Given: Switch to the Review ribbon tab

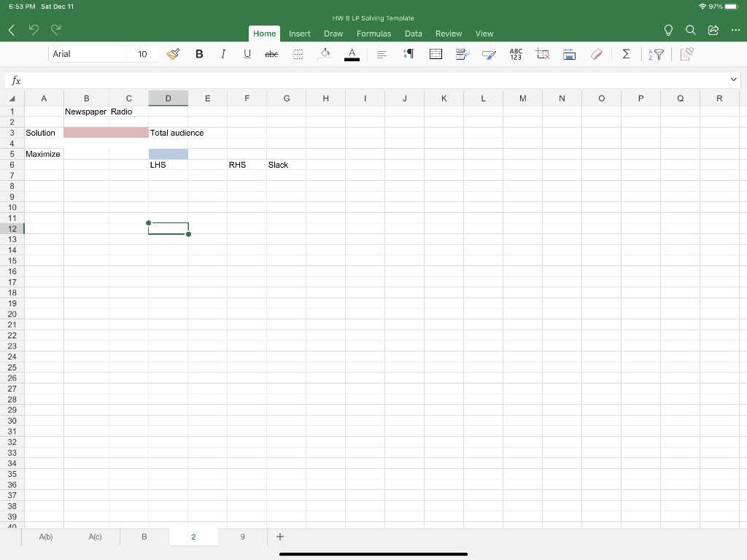Looking at the screenshot, I should [449, 34].
